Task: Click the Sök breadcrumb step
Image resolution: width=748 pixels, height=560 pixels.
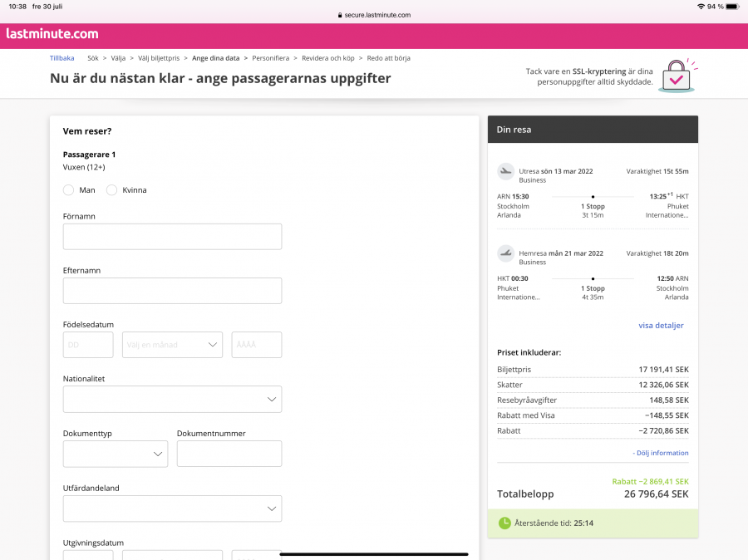Action: 93,58
